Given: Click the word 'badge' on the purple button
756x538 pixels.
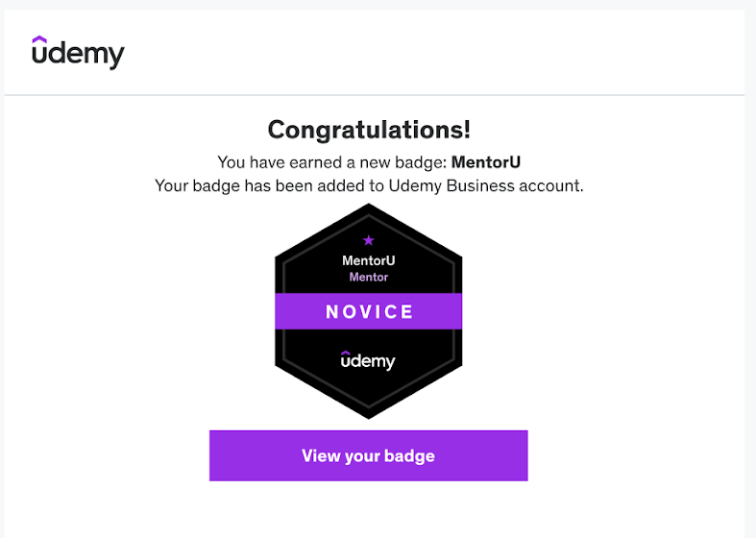Looking at the screenshot, I should [408, 455].
